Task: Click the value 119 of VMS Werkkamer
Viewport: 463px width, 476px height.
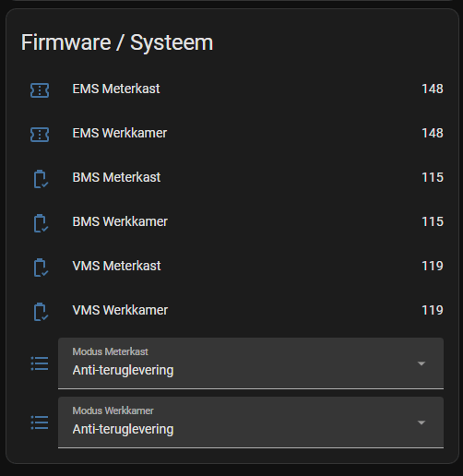Action: coord(433,311)
